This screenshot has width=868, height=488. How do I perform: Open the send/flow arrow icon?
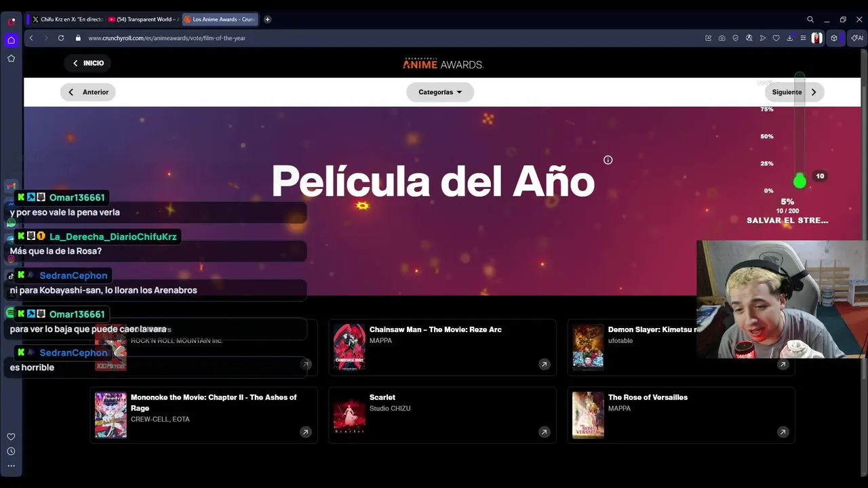coord(763,38)
